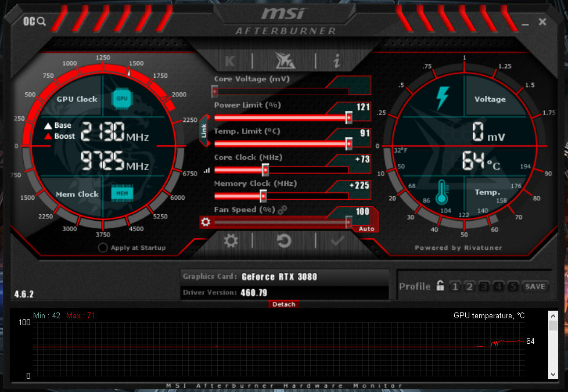Select profile slot 4
Image resolution: width=568 pixels, height=392 pixels.
[x=498, y=286]
